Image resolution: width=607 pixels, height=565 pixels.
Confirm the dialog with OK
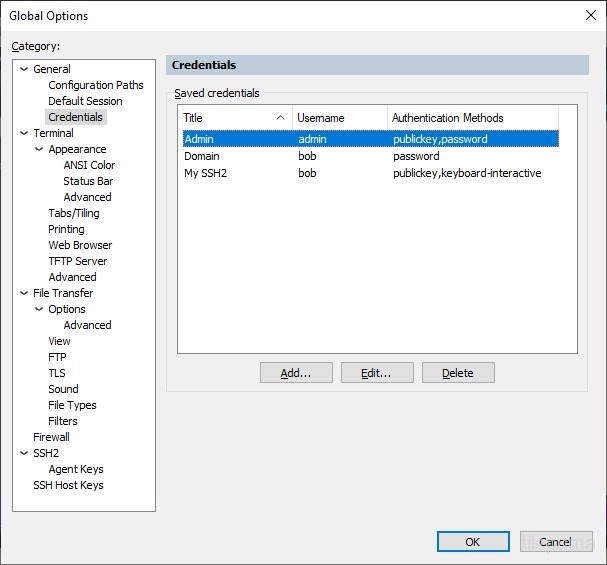tap(473, 541)
